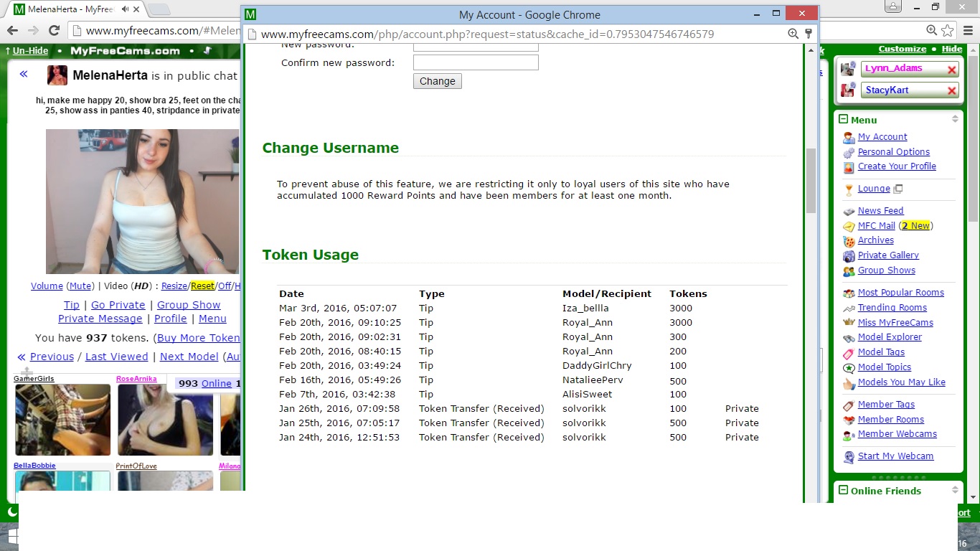Image resolution: width=980 pixels, height=551 pixels.
Task: Click the Group Show link
Action: click(x=189, y=305)
